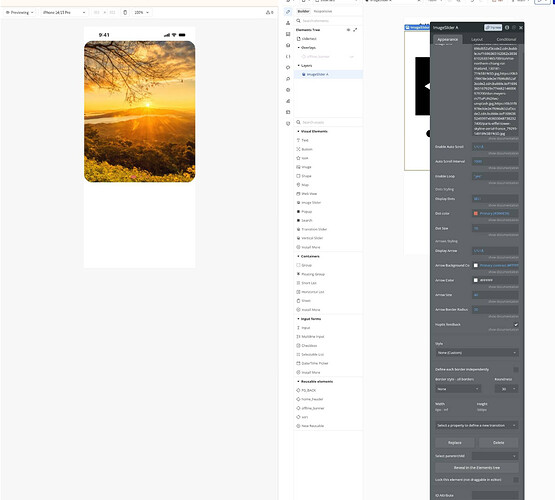The height and width of the screenshot is (500, 555).
Task: Collapse the Input forms section
Action: (x=298, y=319)
